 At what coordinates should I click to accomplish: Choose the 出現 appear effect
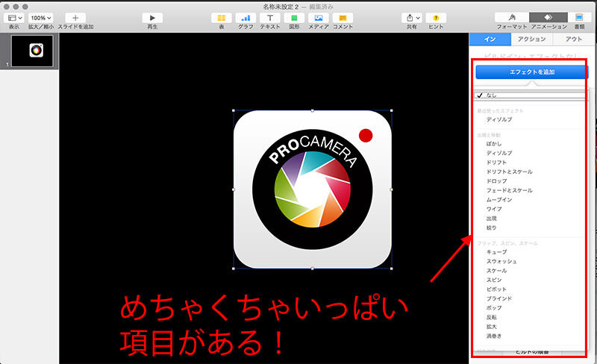tap(491, 219)
